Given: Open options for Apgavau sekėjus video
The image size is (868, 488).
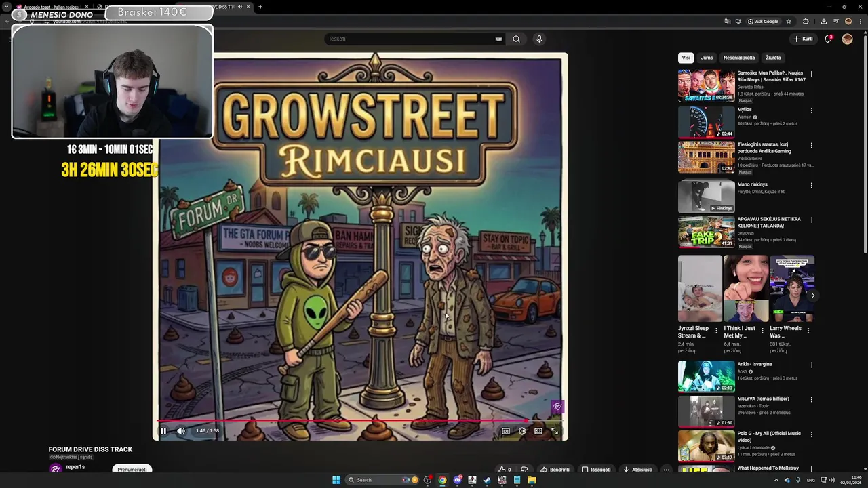Looking at the screenshot, I should tap(811, 220).
